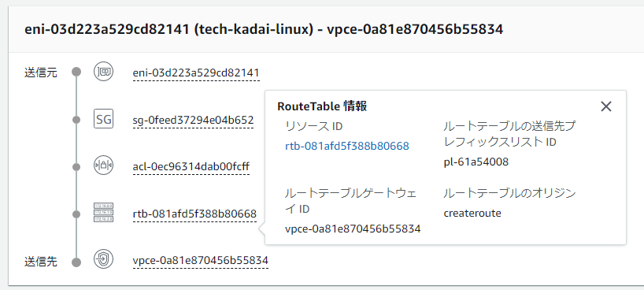Click the network interface icon beside eni-03d223a529cd82141
This screenshot has height=290, width=644.
point(103,72)
